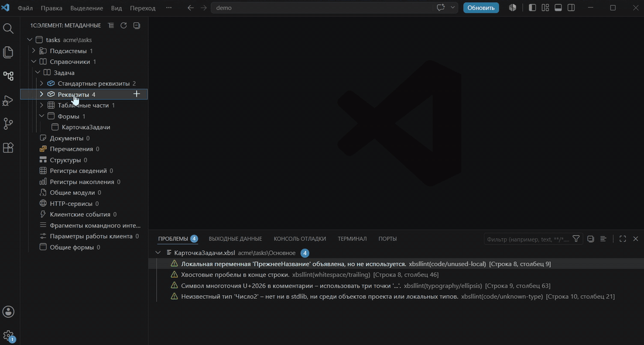Viewport: 644px width, 345px height.
Task: Open the Accounts menu icon
Action: click(x=8, y=312)
